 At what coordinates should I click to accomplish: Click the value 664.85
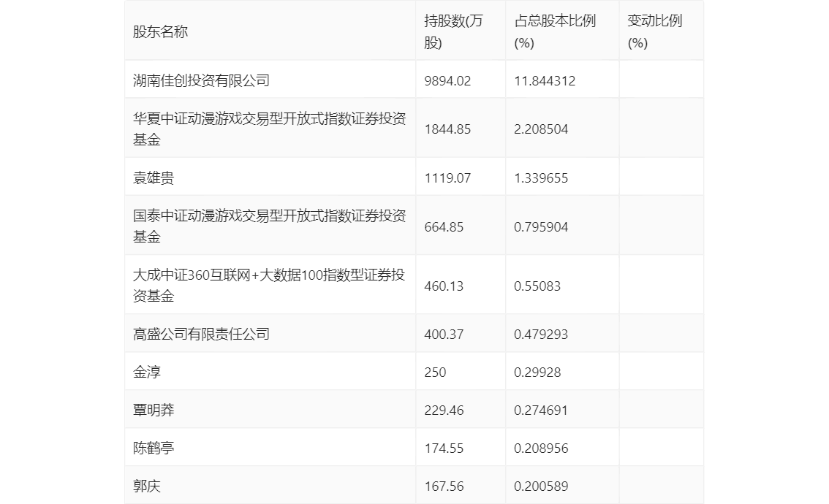click(x=444, y=227)
